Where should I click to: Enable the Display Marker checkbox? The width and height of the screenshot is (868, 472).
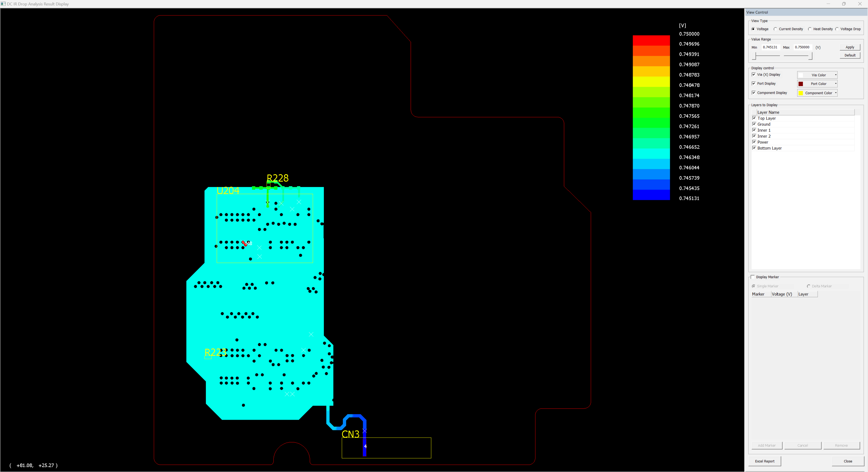[753, 277]
